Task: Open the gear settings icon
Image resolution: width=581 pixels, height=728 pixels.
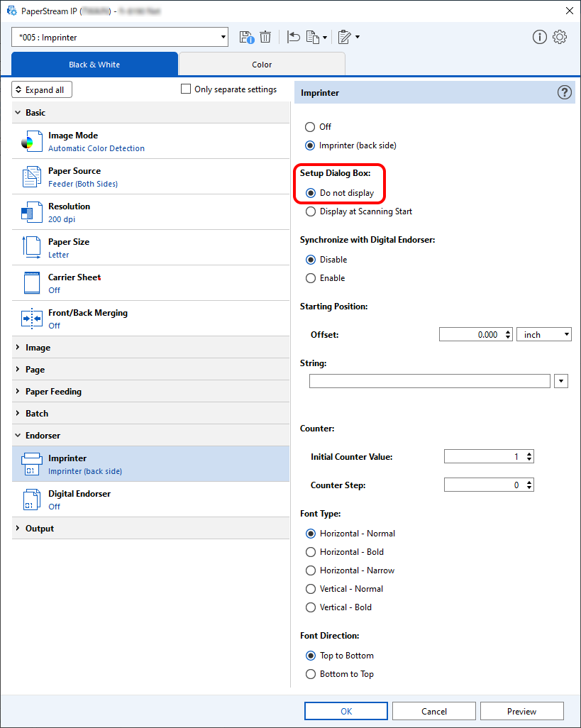Action: tap(560, 37)
